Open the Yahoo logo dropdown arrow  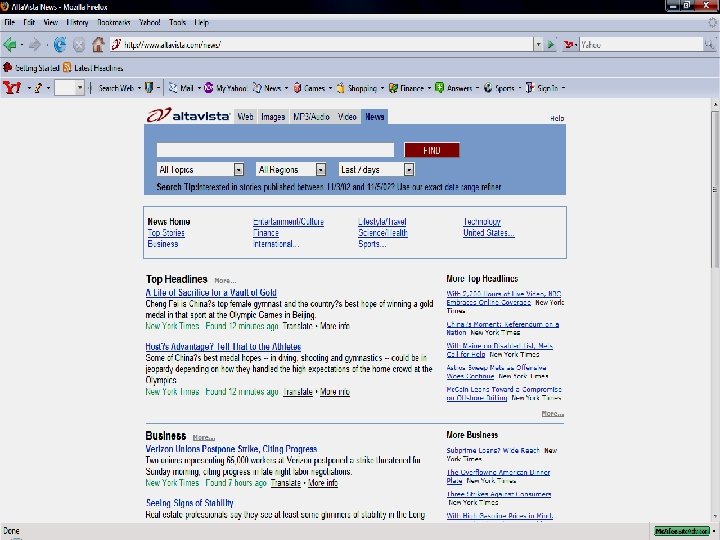[x=28, y=88]
